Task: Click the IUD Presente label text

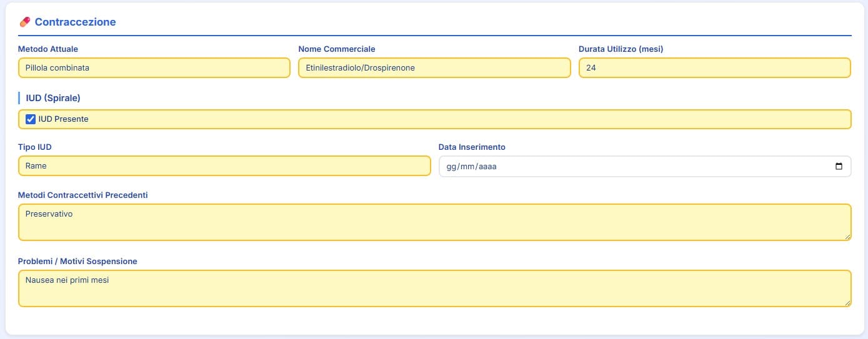Action: (x=63, y=119)
